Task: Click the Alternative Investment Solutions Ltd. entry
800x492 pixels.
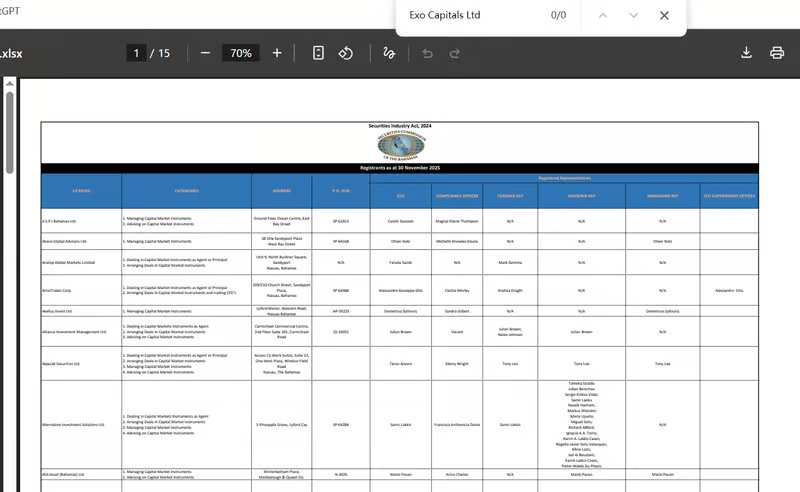Action: point(81,425)
